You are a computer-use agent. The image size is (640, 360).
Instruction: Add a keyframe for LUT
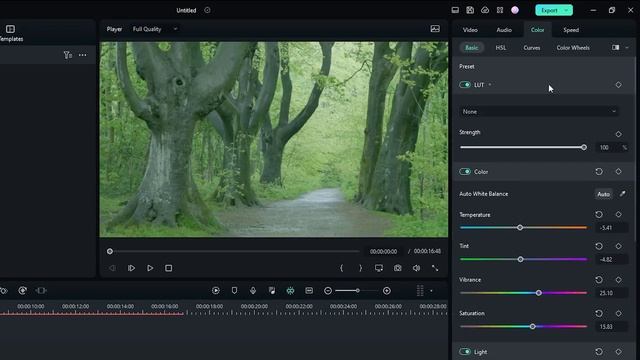(618, 84)
